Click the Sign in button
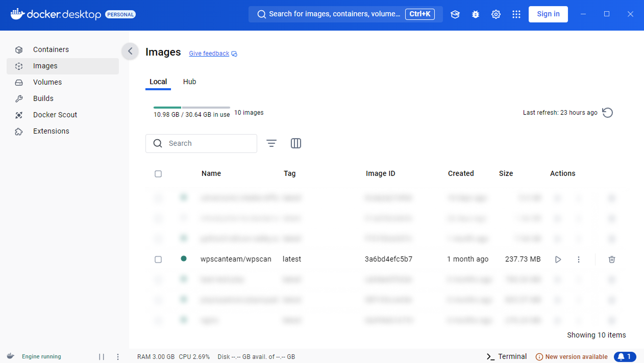The image size is (644, 363). pos(548,14)
